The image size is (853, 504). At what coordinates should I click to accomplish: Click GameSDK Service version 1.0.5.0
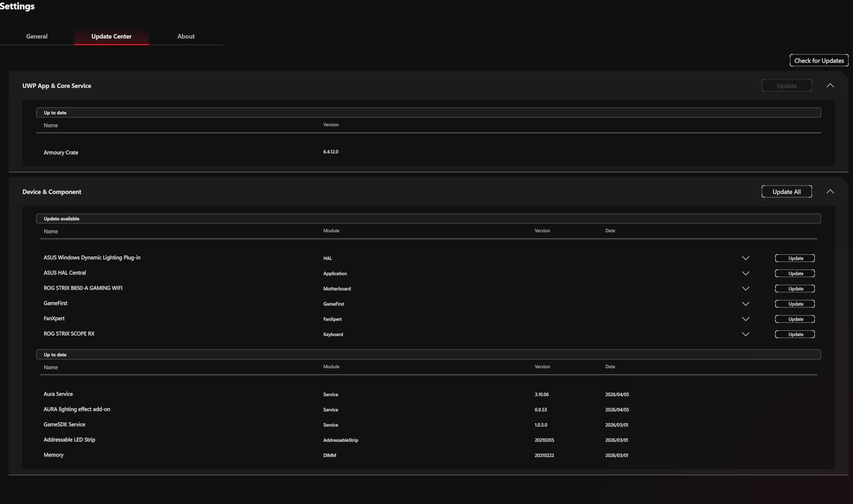(x=541, y=425)
